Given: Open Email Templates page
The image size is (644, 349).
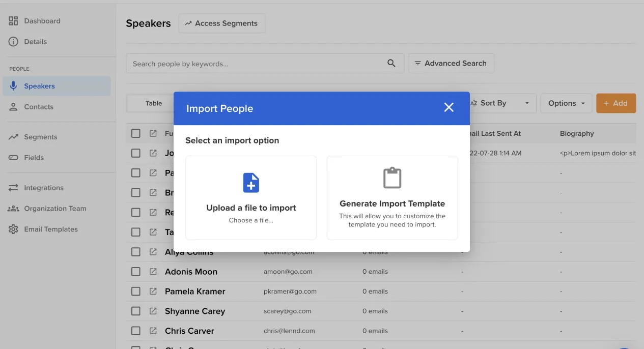Looking at the screenshot, I should click(51, 229).
